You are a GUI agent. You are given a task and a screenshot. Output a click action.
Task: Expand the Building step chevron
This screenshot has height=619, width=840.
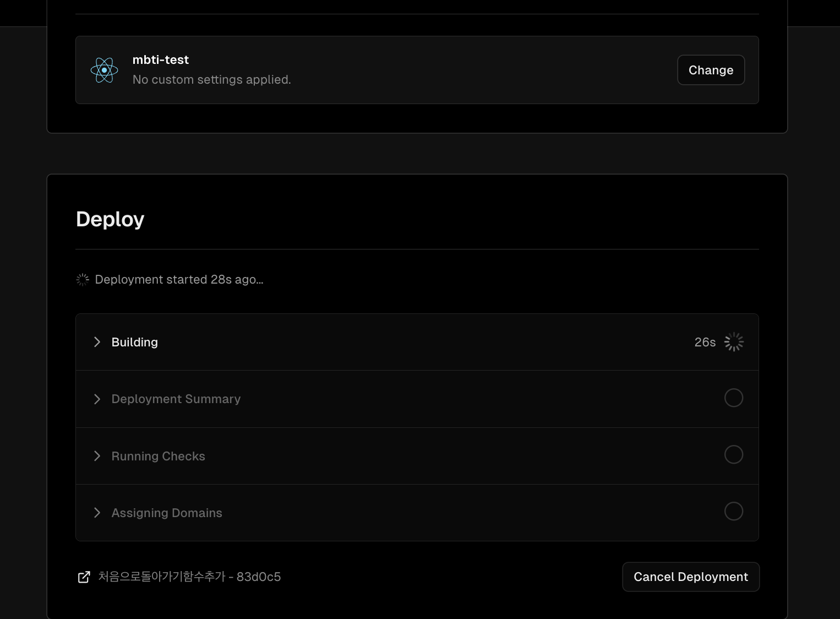point(97,342)
